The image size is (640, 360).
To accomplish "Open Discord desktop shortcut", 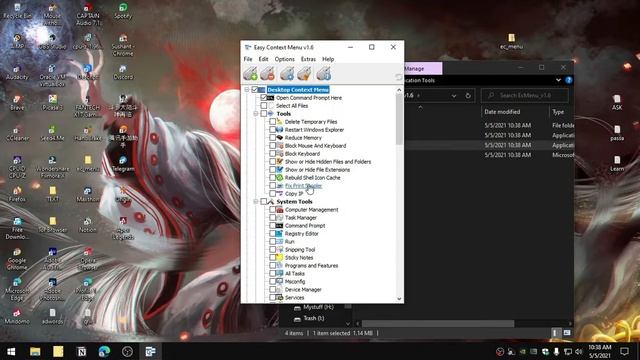I will click(123, 72).
